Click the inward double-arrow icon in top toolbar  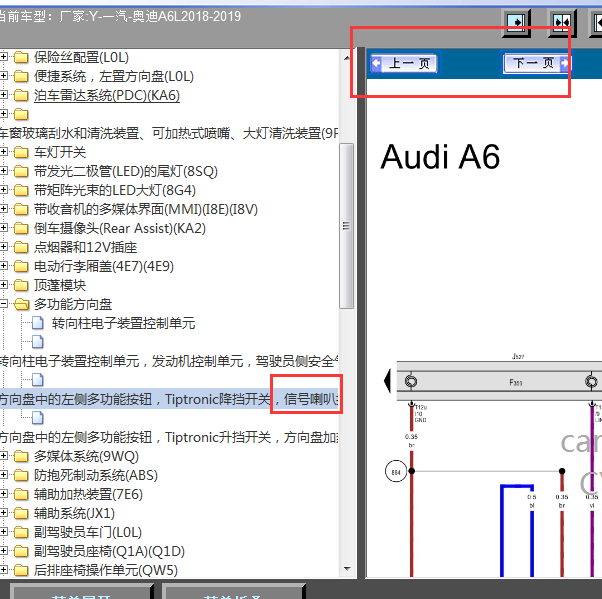pyautogui.click(x=562, y=23)
